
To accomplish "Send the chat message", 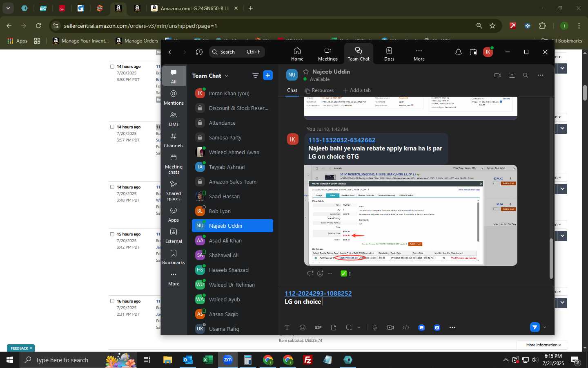I will (x=535, y=327).
